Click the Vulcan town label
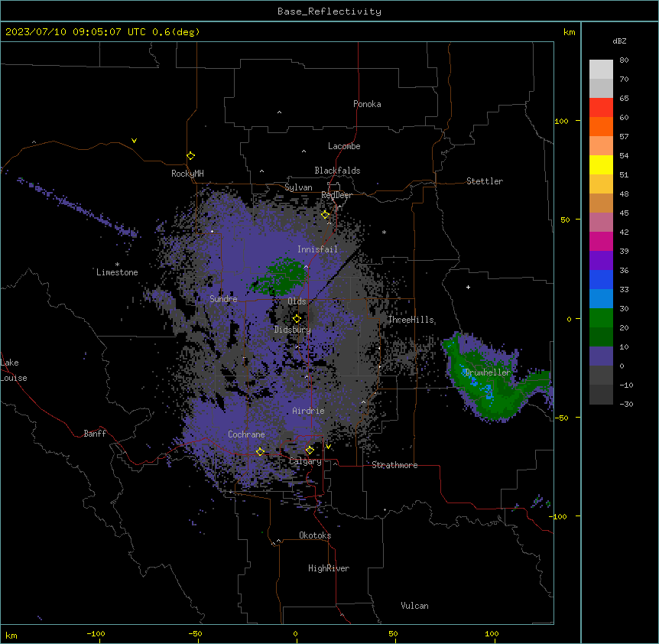This screenshot has height=644, width=659. (x=414, y=606)
